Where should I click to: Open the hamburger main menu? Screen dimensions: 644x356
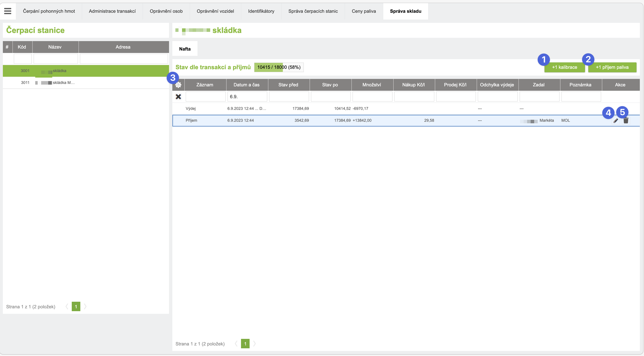8,11
